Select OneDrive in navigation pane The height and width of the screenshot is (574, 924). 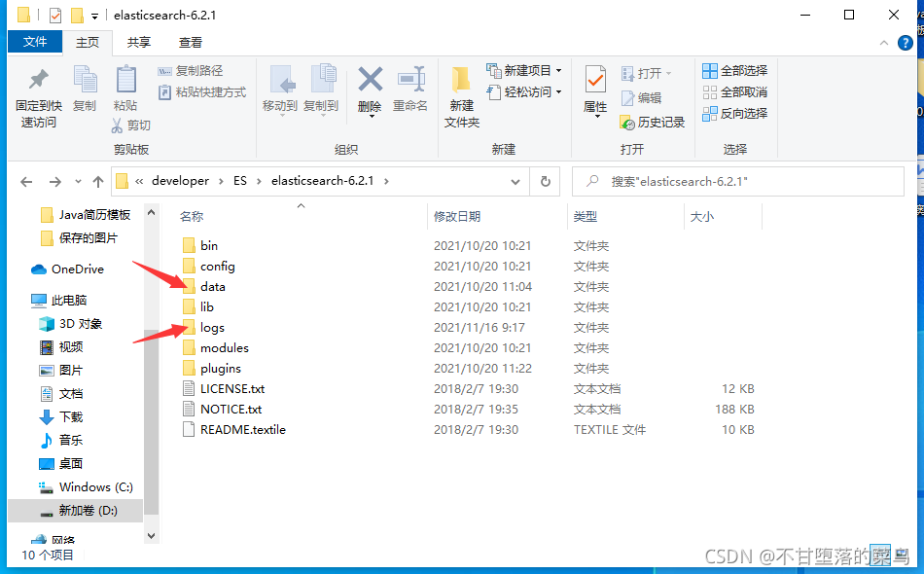[68, 269]
